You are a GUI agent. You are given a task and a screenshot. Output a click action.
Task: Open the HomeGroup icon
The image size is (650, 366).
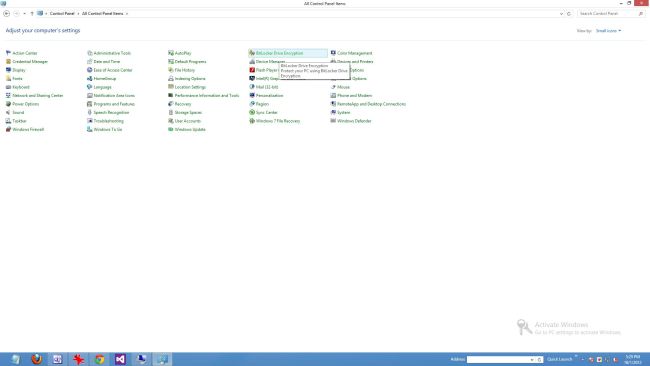89,78
